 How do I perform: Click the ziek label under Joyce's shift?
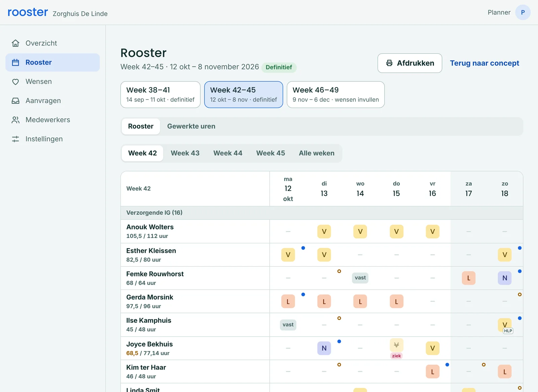click(x=396, y=356)
